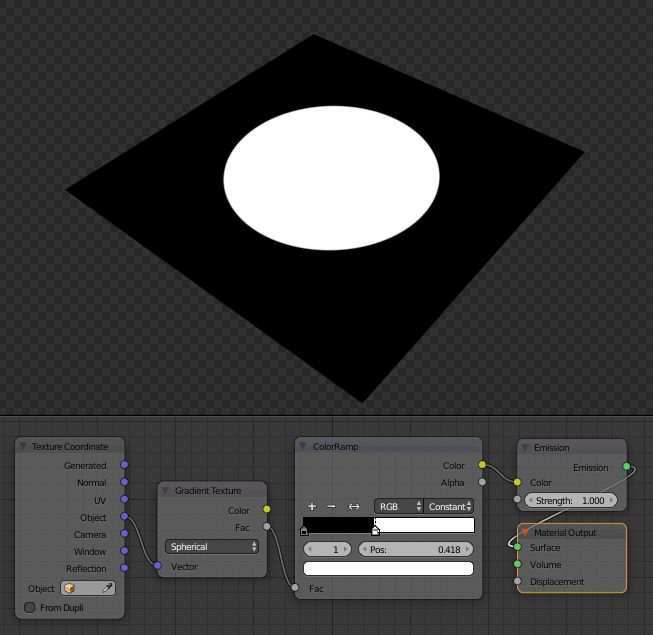Screen dimensions: 653x635
Task: Click the ColorRamp node title
Action: pos(336,446)
